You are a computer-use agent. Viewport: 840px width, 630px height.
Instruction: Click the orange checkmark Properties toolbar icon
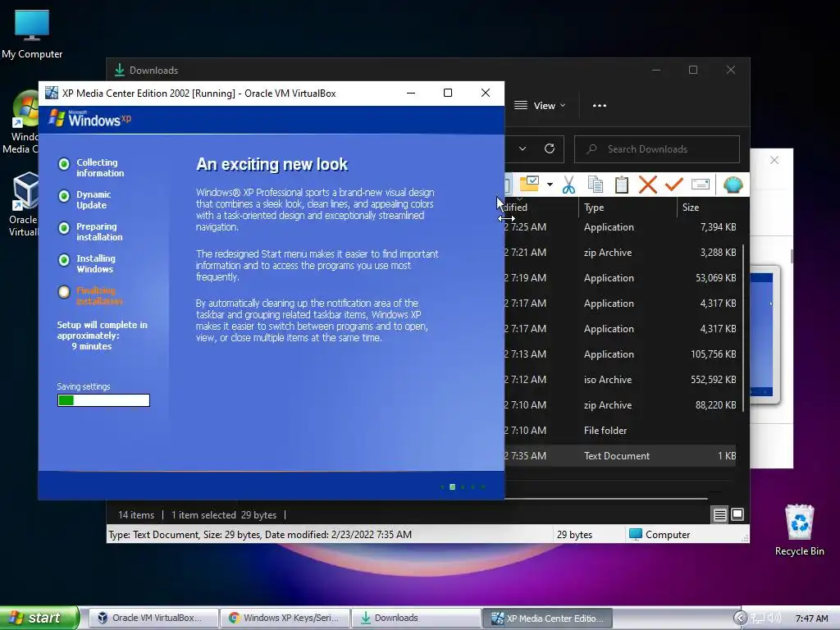pos(674,185)
